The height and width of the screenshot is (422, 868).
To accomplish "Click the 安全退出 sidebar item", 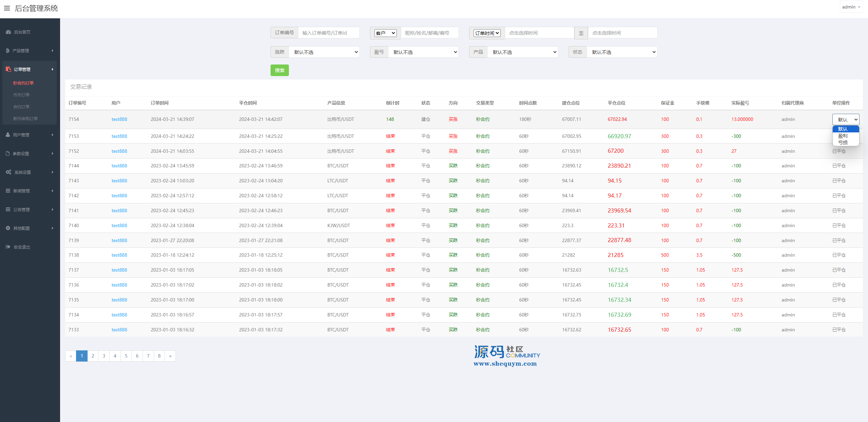I will [30, 247].
